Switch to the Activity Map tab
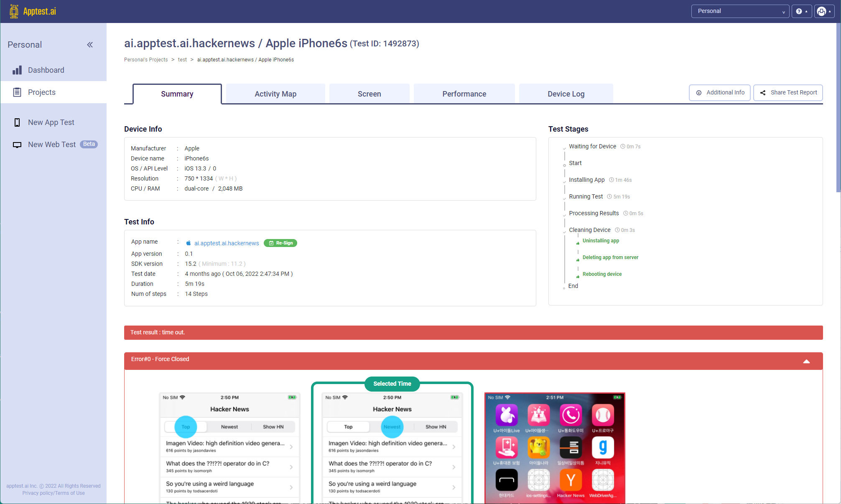Screen dimensions: 841x504 click(275, 94)
